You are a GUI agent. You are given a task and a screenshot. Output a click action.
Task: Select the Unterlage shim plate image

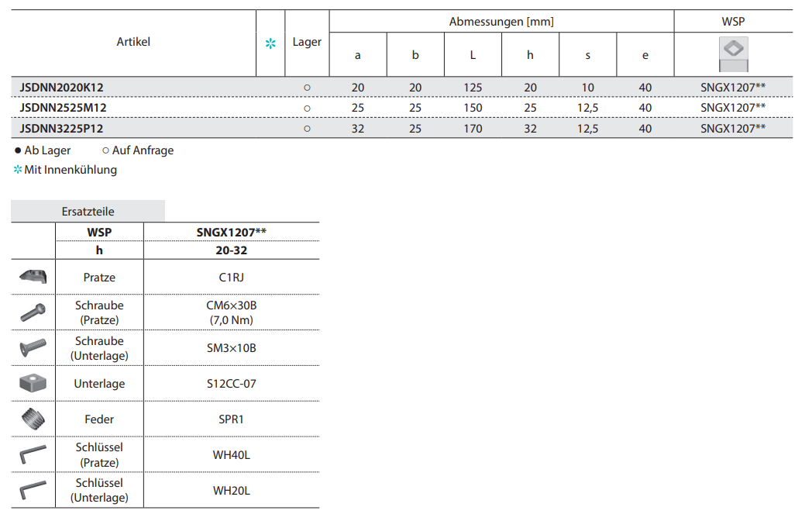coord(33,383)
